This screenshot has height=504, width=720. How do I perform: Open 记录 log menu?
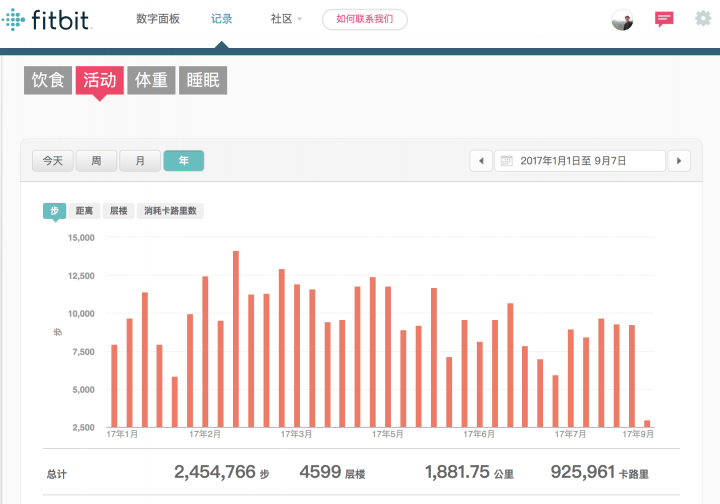pos(221,19)
